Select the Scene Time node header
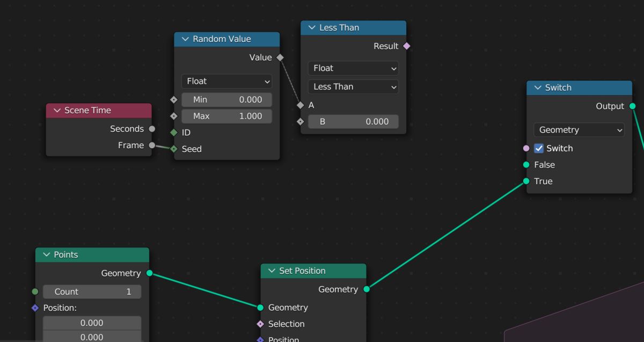 [99, 111]
